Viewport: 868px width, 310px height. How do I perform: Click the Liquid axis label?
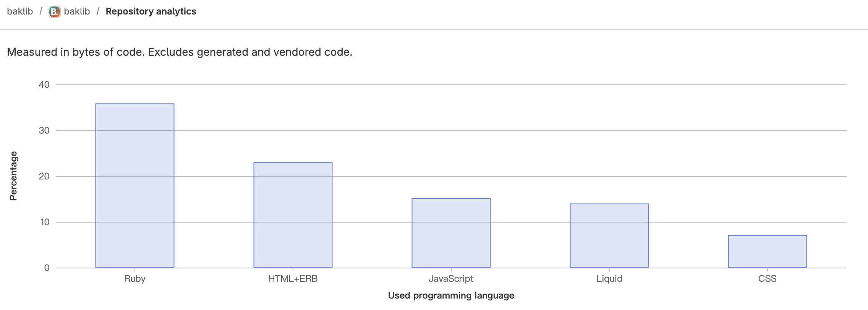click(x=609, y=279)
